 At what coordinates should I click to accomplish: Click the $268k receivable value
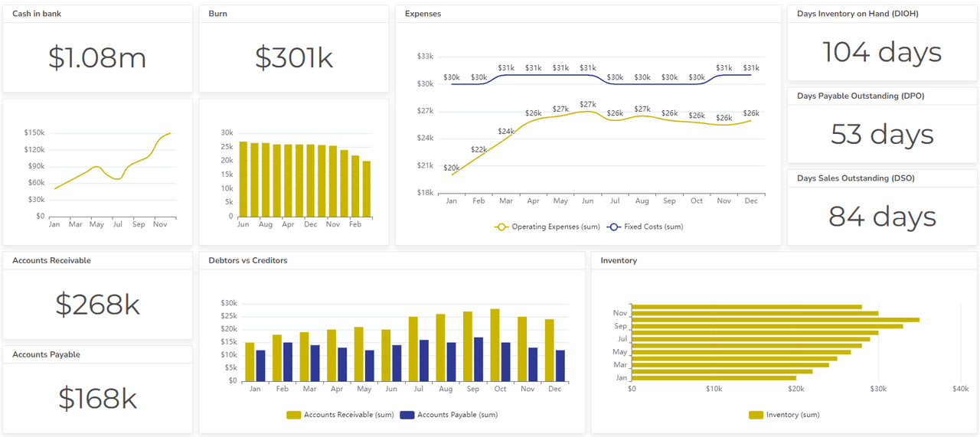[97, 305]
